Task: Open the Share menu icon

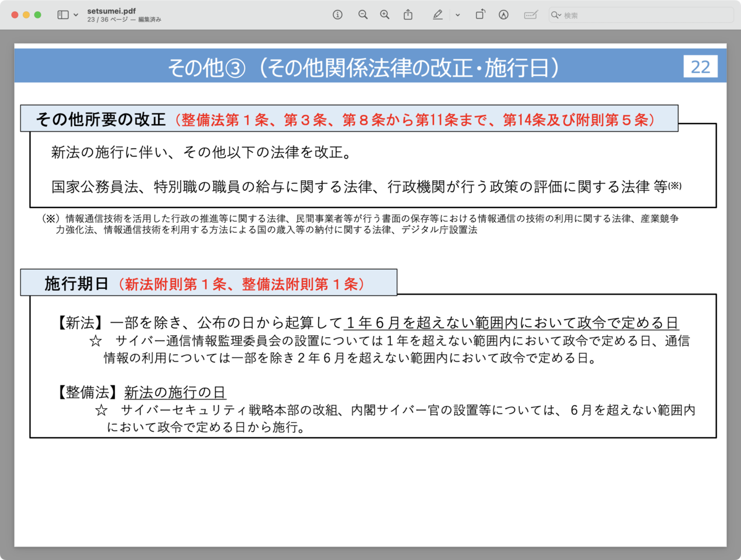Action: pos(408,15)
